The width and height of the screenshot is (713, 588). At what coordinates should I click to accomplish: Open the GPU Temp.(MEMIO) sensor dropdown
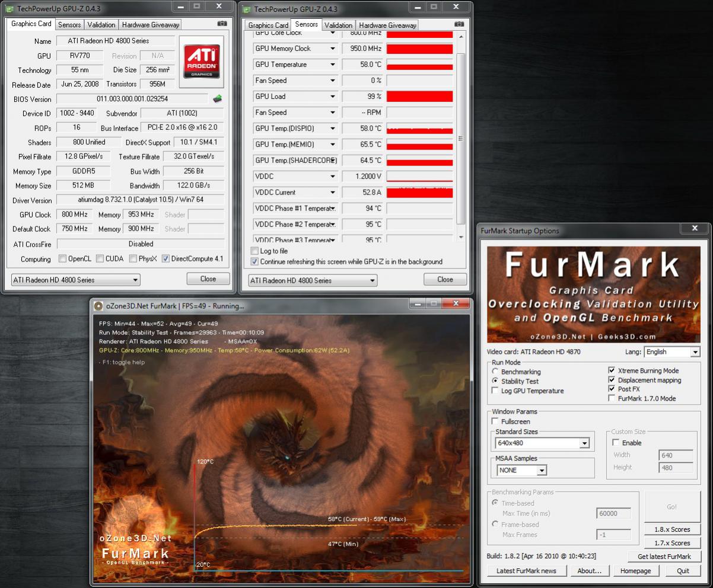click(333, 145)
